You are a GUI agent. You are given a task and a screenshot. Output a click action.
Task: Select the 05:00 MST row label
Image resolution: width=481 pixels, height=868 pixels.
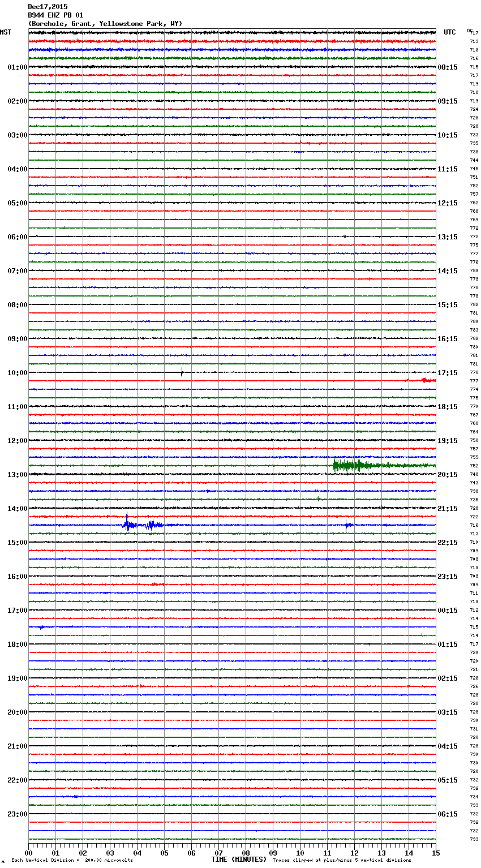(18, 203)
